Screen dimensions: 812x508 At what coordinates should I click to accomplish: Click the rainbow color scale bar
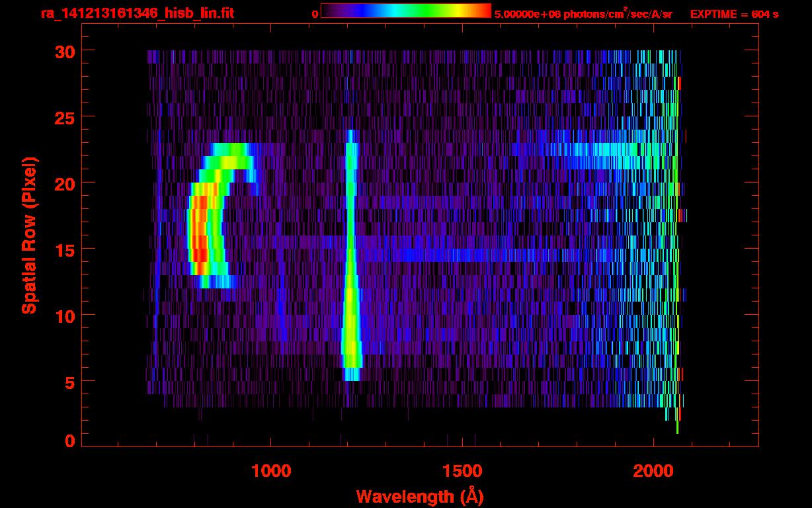pos(406,11)
